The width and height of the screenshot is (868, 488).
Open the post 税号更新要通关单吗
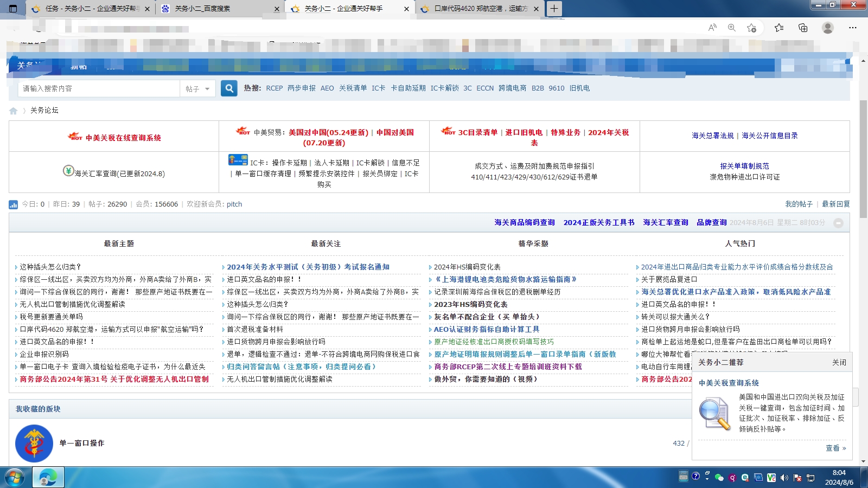click(x=52, y=317)
